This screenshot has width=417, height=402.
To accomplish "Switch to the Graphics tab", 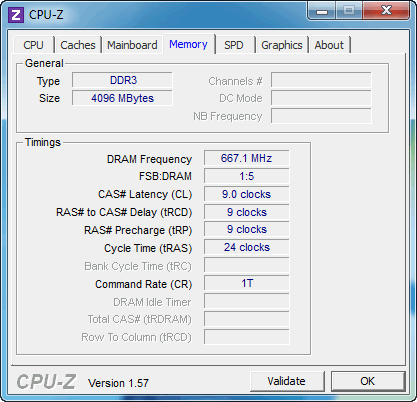I will (x=282, y=45).
